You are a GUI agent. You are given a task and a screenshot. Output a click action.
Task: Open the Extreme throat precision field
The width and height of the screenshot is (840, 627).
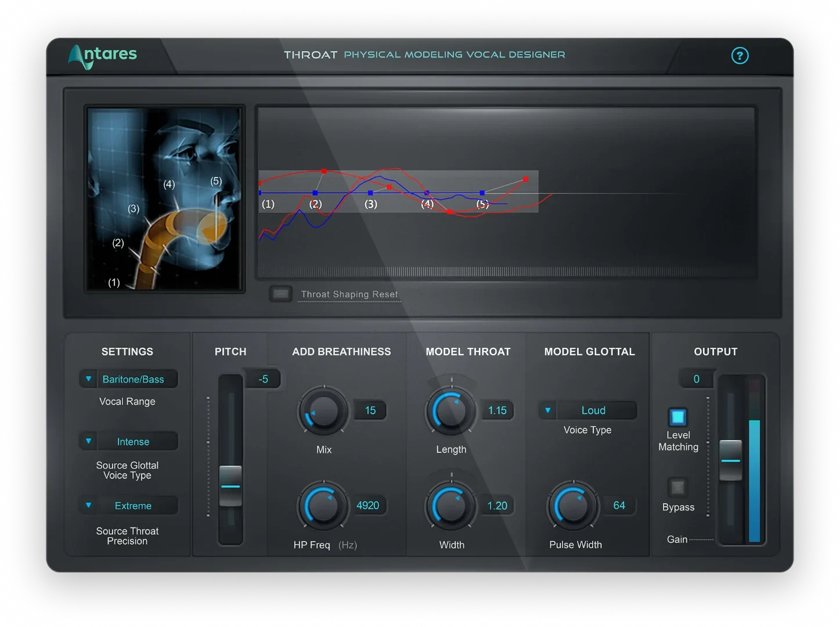click(x=137, y=505)
